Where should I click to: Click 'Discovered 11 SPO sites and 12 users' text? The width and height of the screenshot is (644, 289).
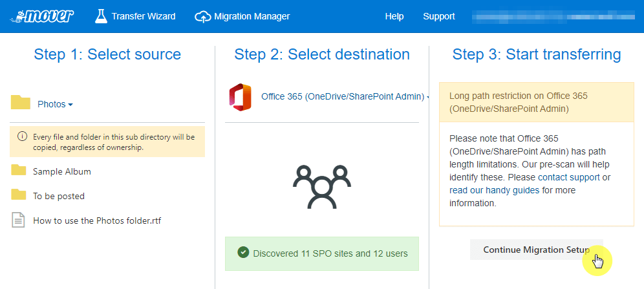(330, 253)
